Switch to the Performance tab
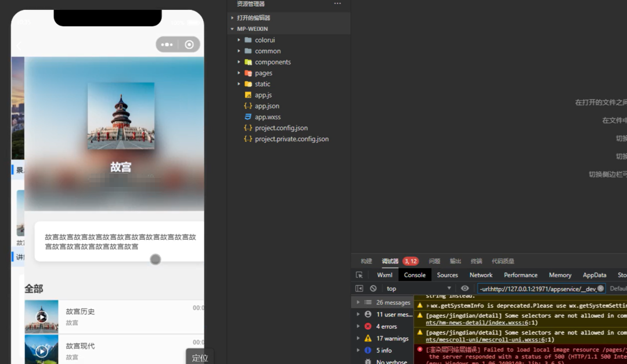Image resolution: width=627 pixels, height=364 pixels. point(520,275)
